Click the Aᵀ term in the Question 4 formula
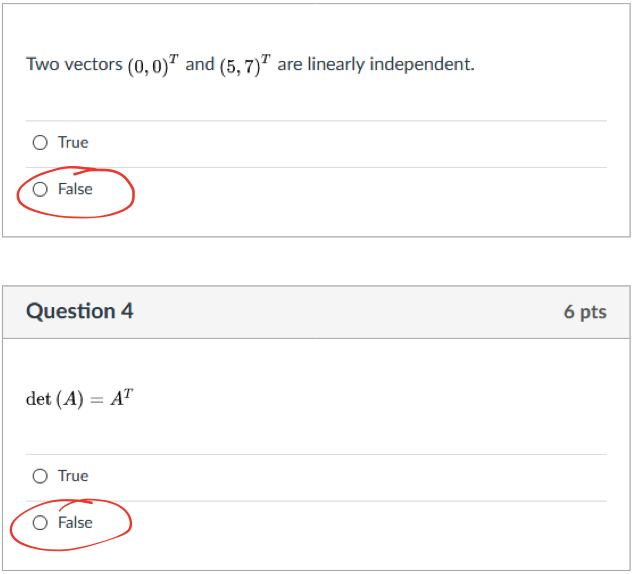The width and height of the screenshot is (634, 574). point(121,398)
